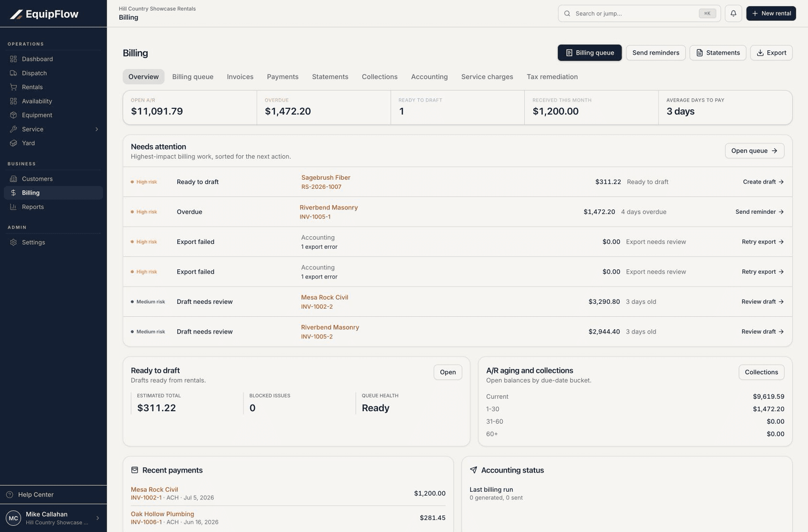Focus the Search or jump field
This screenshot has height=532, width=808.
coord(639,13)
